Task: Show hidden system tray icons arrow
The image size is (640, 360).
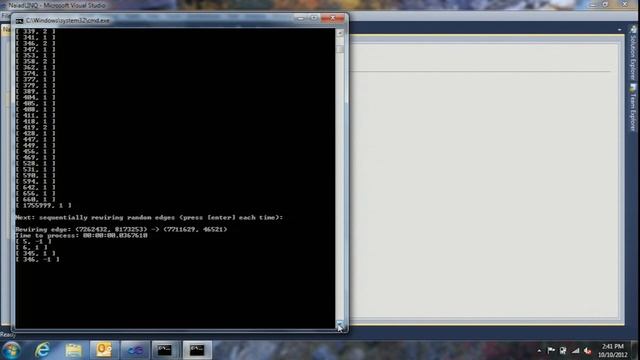Action: (x=539, y=351)
